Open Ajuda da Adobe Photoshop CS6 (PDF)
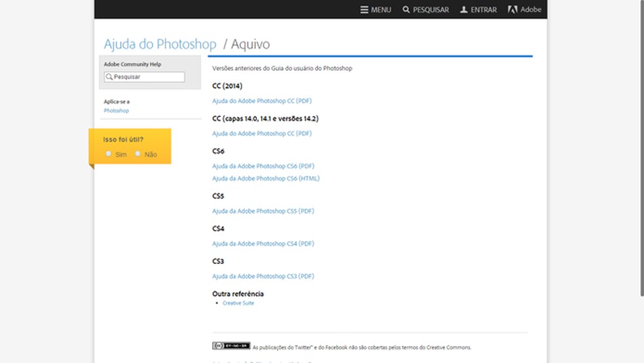 click(x=263, y=166)
